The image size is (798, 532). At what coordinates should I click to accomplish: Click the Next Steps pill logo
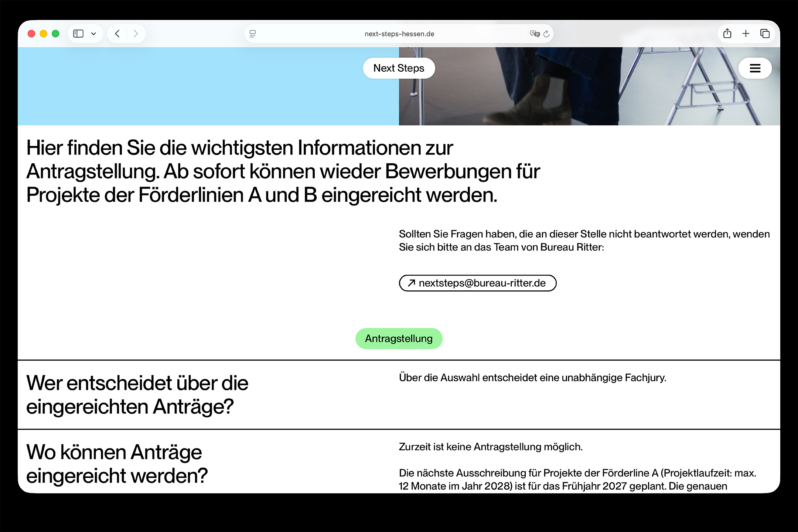[399, 68]
